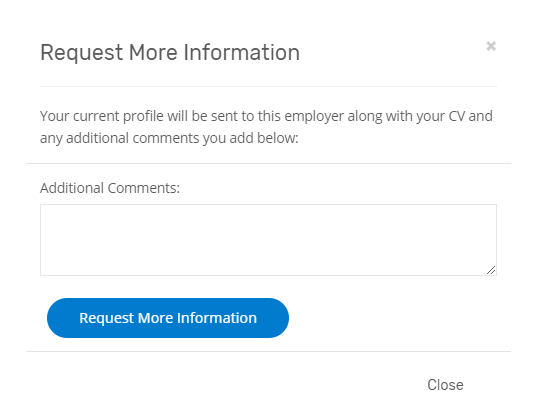Click the Close link at the bottom
The image size is (534, 404).
click(445, 385)
